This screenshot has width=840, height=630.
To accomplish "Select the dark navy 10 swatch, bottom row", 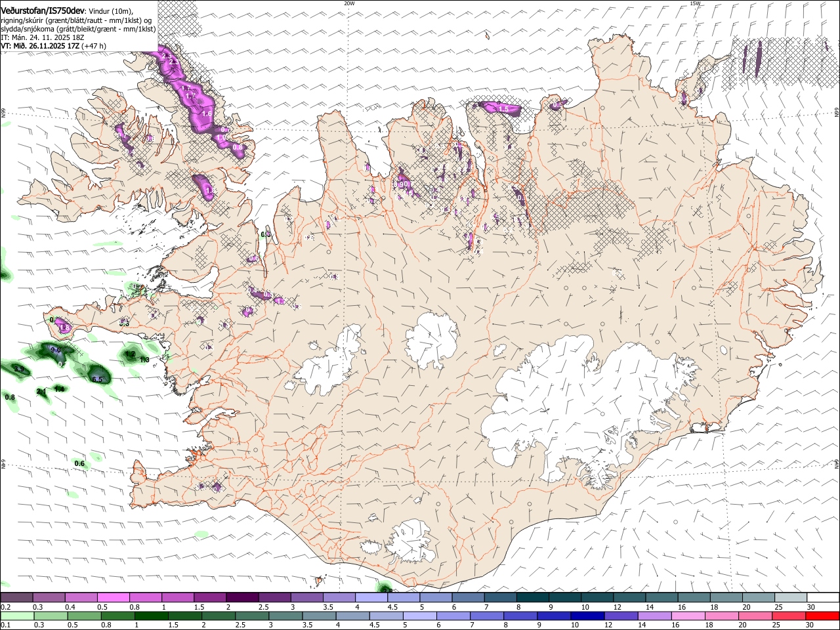I will (x=587, y=616).
